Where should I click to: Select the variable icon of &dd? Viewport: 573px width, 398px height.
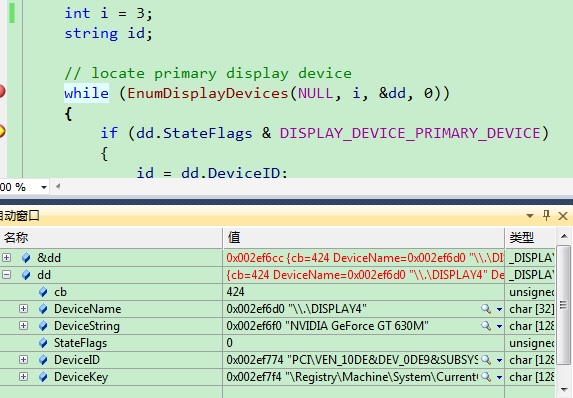pyautogui.click(x=26, y=258)
